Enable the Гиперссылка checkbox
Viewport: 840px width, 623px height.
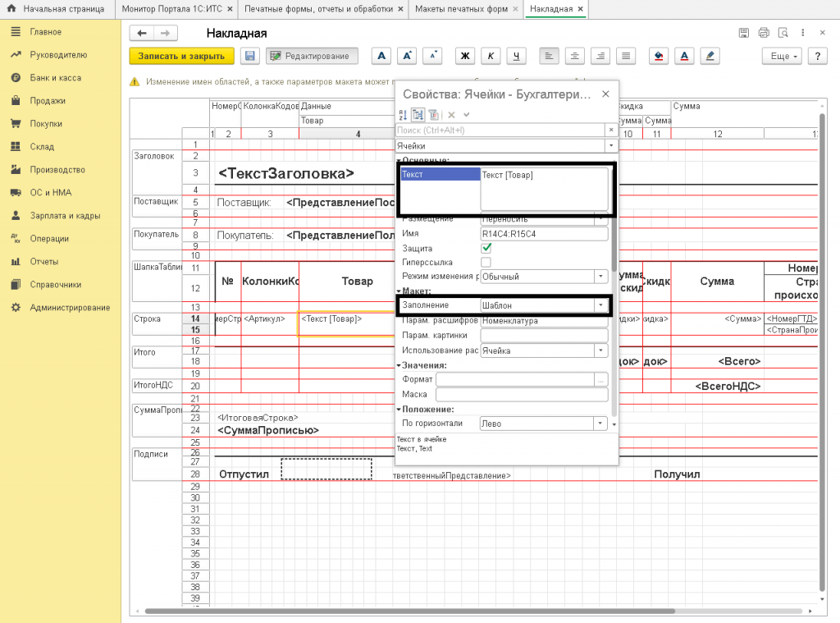pyautogui.click(x=486, y=262)
